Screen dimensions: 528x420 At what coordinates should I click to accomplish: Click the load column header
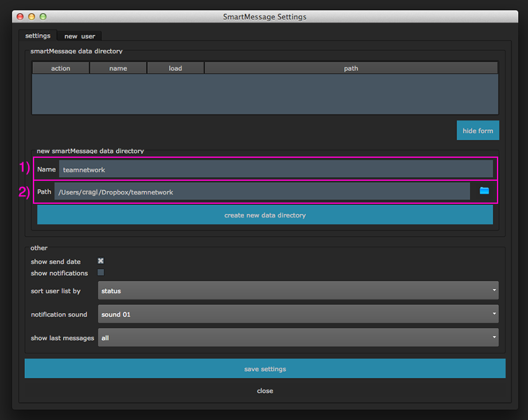175,68
